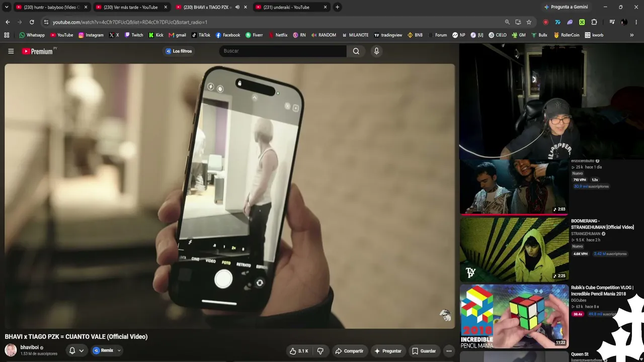The width and height of the screenshot is (644, 362).
Task: Visit the bhaviboi channel name link
Action: coord(29,347)
